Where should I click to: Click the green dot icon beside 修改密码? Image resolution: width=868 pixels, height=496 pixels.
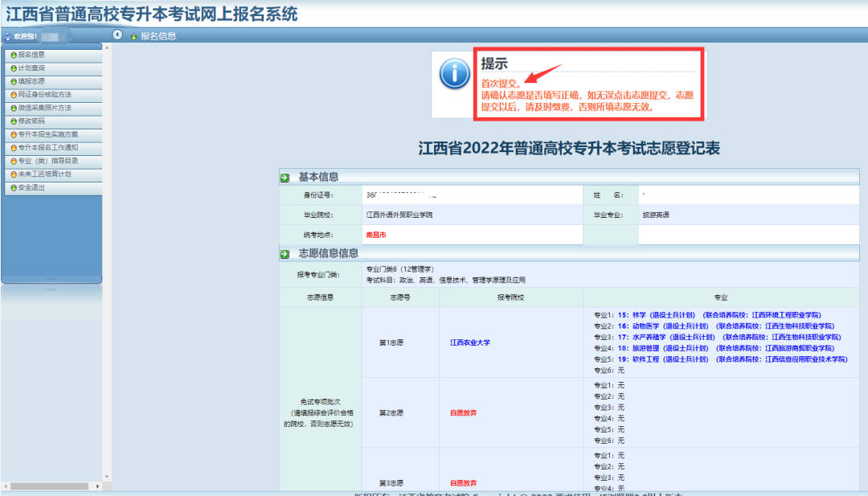13,121
